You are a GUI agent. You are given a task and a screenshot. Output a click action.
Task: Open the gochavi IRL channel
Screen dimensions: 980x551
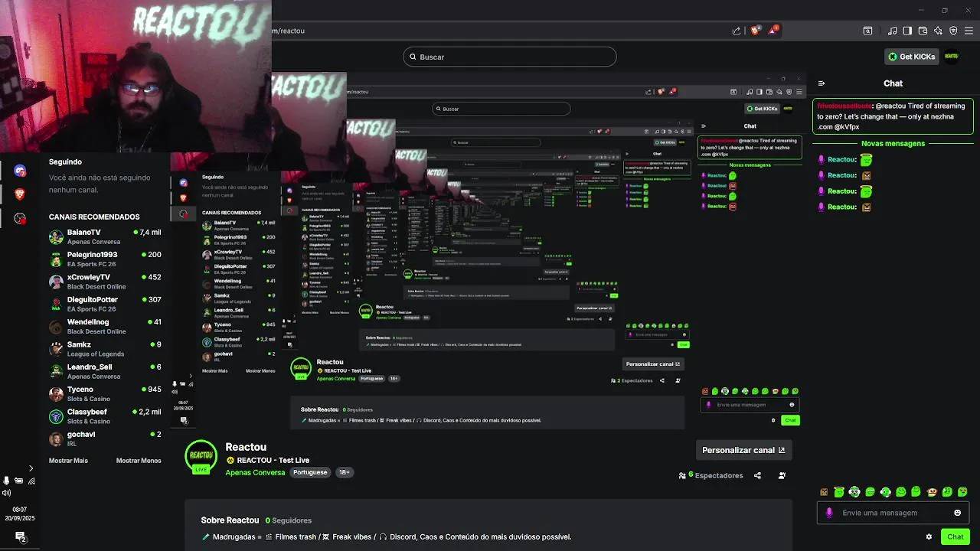coord(106,439)
